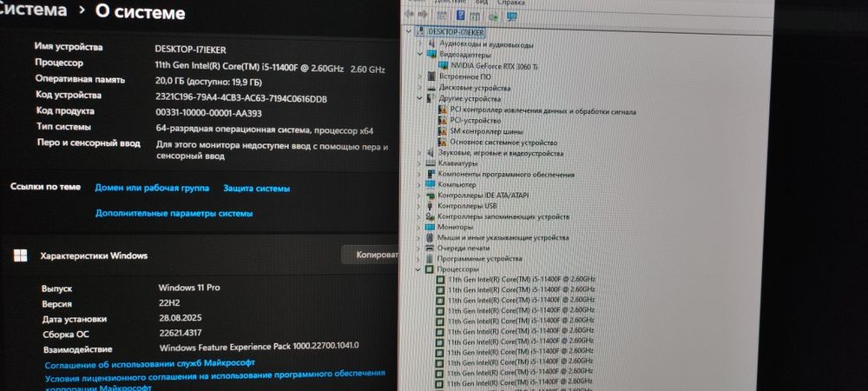
Task: Click the Копировать button for Windows specs
Action: (371, 255)
